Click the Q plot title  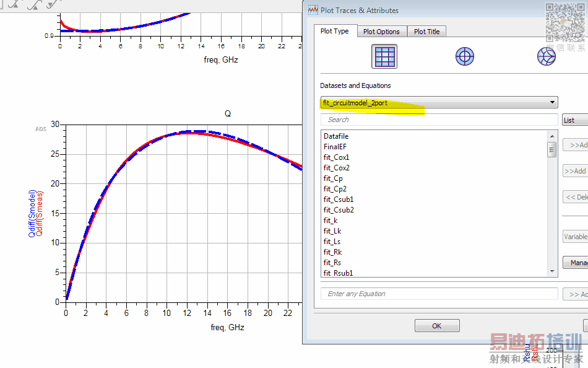[x=228, y=113]
